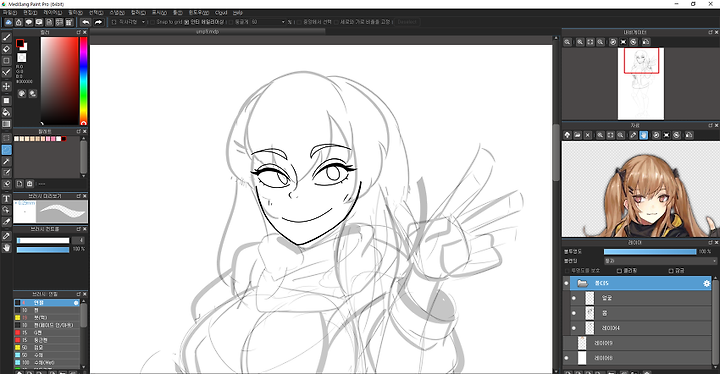720x374 pixels.
Task: Open the home icon in top toolbar
Action: [19, 22]
